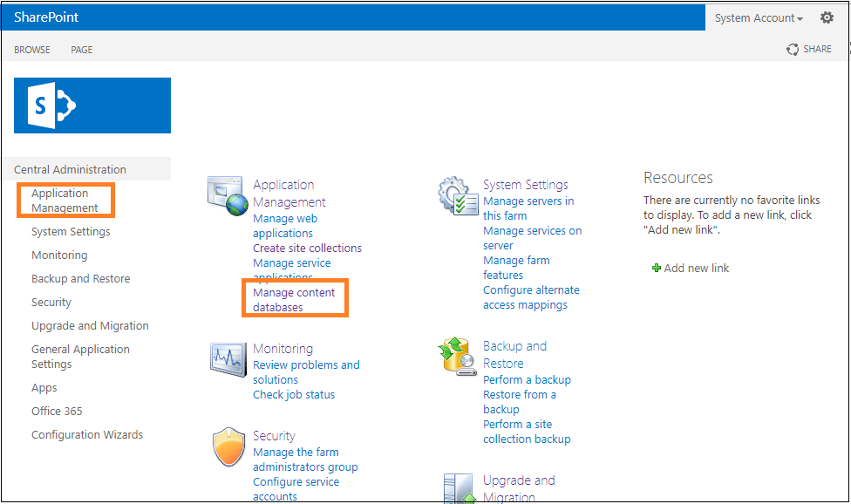Click Configure service accounts link

point(296,489)
